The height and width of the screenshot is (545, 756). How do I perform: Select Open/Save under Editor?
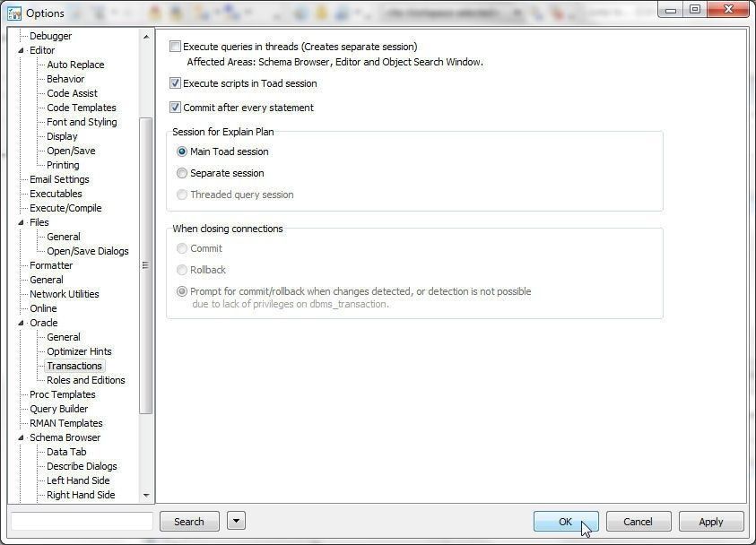[72, 151]
